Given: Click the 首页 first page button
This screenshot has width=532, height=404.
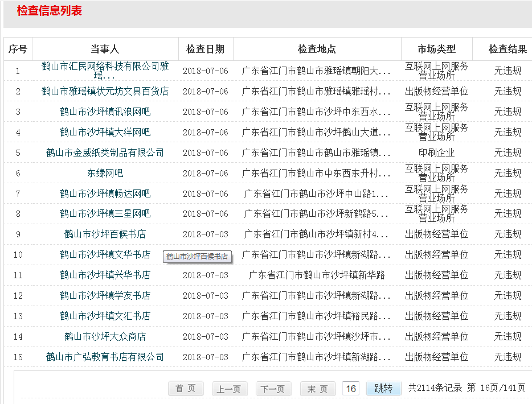Looking at the screenshot, I should (186, 389).
